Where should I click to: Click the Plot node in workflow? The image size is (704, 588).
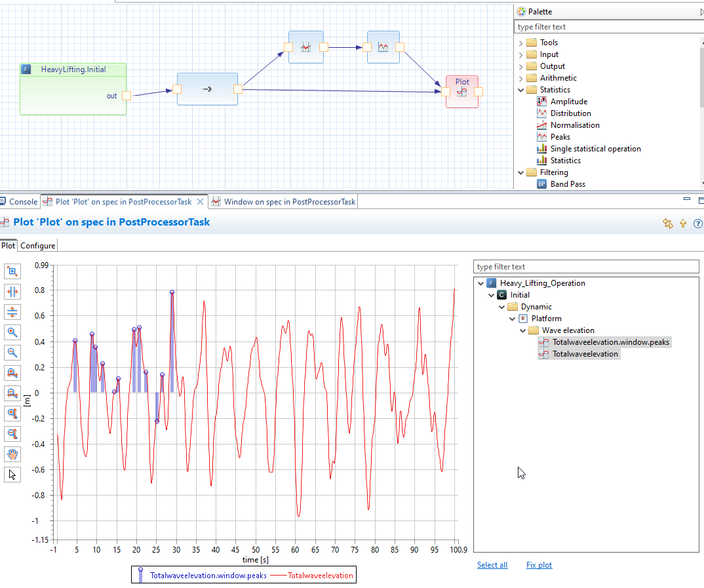click(462, 92)
